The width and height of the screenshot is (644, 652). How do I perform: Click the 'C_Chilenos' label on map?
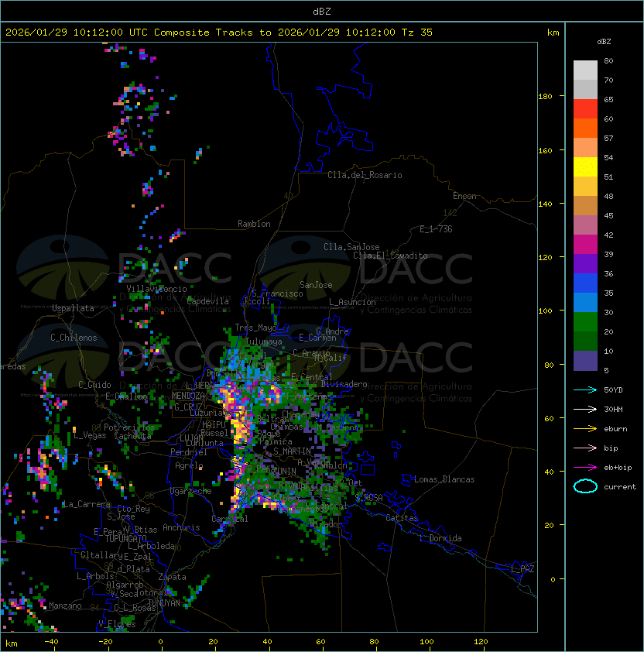coord(74,338)
